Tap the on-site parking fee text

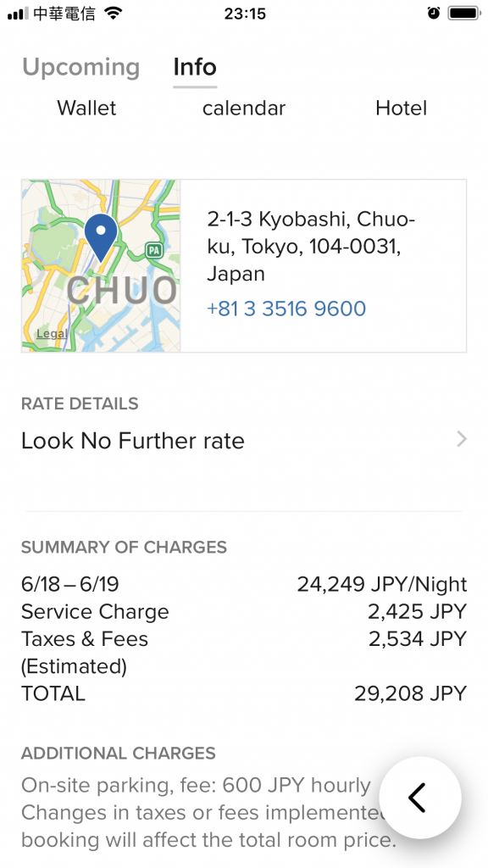pos(196,785)
